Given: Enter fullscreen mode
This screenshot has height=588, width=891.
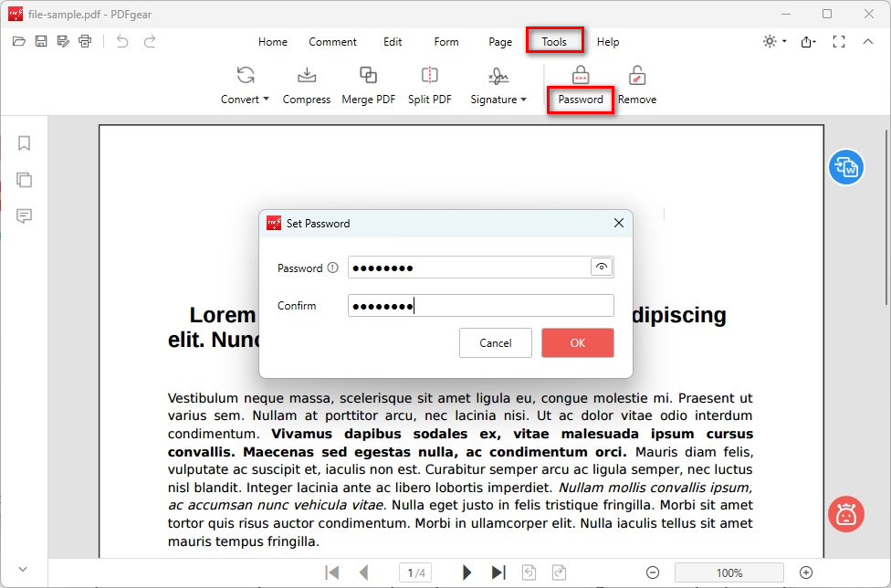Looking at the screenshot, I should [x=838, y=40].
